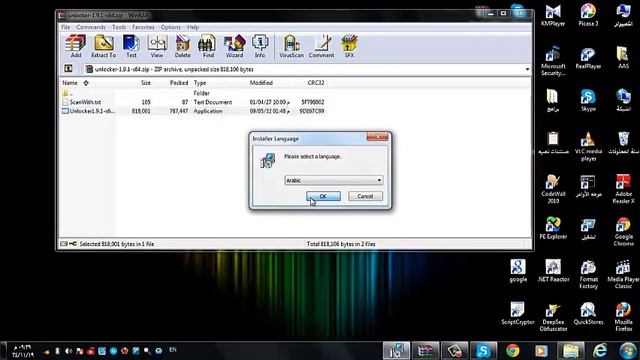This screenshot has width=640, height=360.
Task: Click the WinRAR taskbar button
Action: (425, 351)
